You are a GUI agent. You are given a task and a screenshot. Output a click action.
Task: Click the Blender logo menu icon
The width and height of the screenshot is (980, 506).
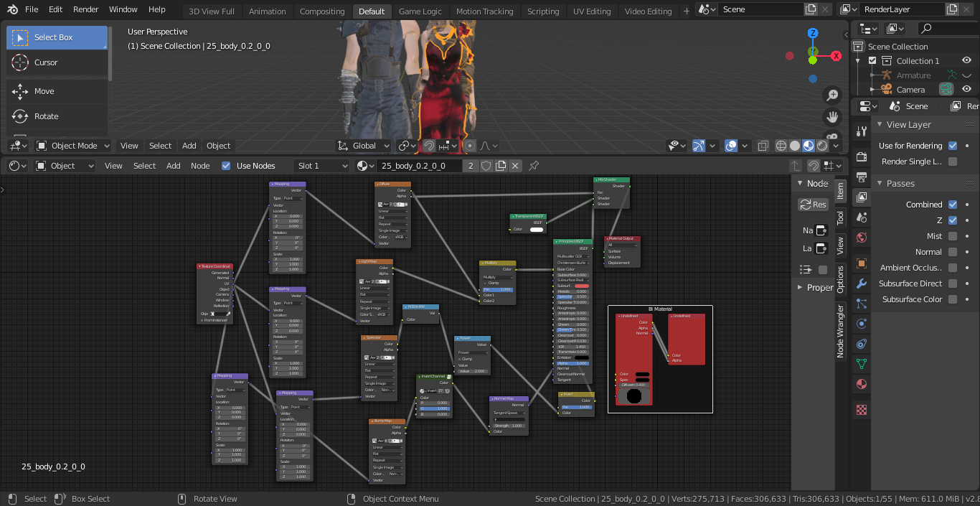(11, 9)
